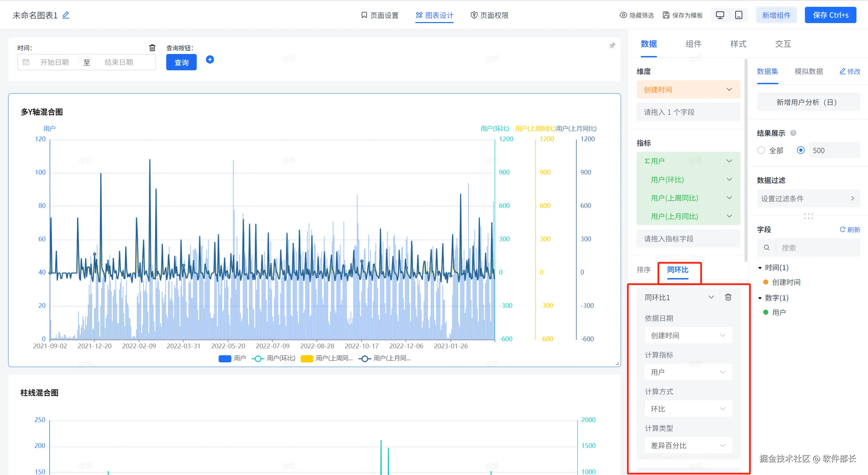The height and width of the screenshot is (475, 868).
Task: Delete 同环比1 using the trash icon
Action: [x=728, y=297]
